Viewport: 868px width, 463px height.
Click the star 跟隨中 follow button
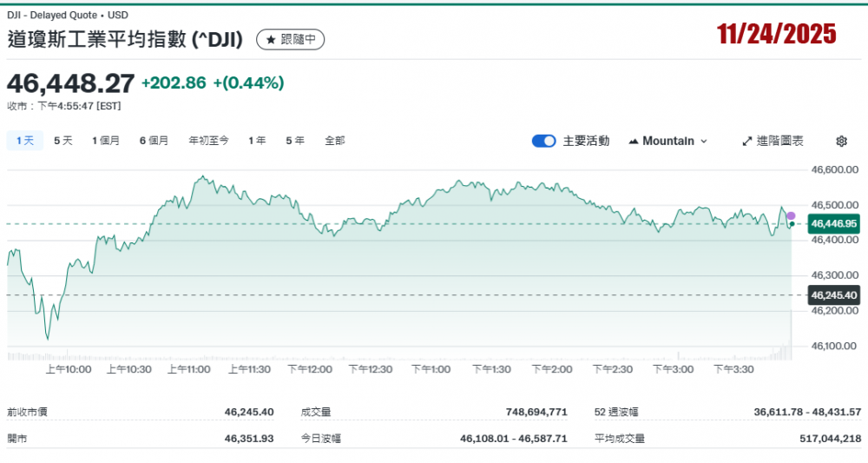pyautogui.click(x=290, y=39)
